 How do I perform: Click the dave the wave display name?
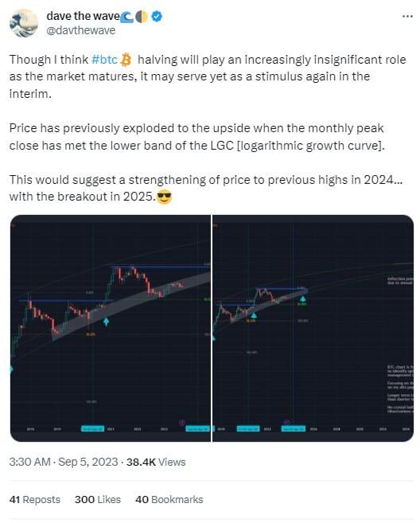(83, 16)
